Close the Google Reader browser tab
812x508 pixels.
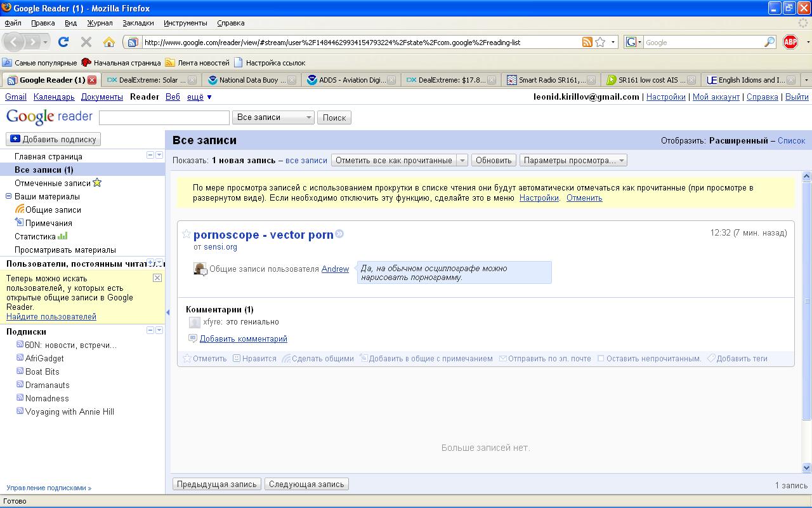pos(92,80)
